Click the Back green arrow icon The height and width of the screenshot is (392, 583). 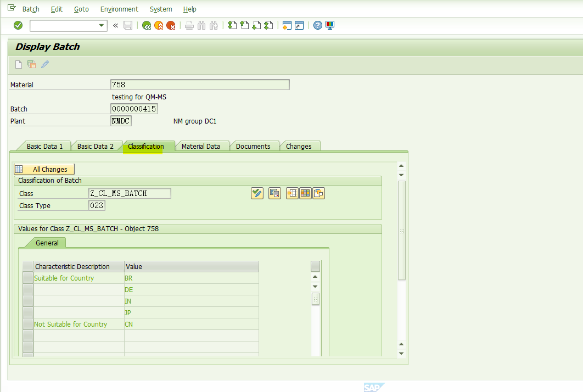point(146,25)
